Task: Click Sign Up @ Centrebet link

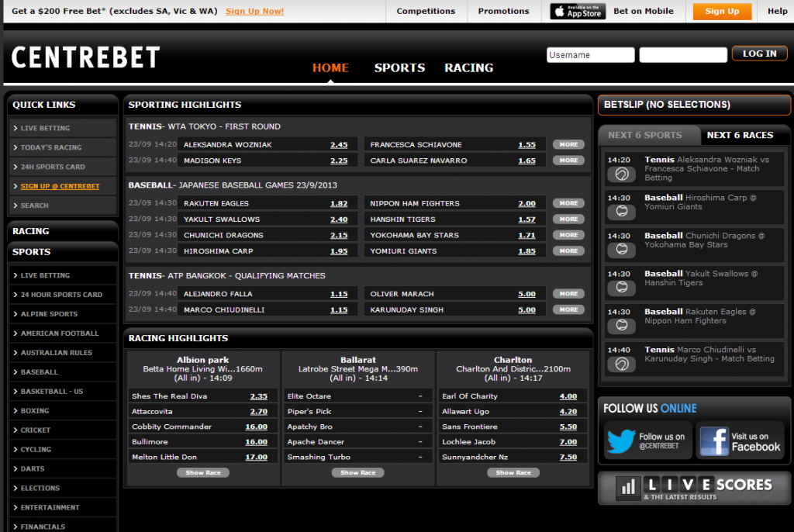Action: point(60,186)
